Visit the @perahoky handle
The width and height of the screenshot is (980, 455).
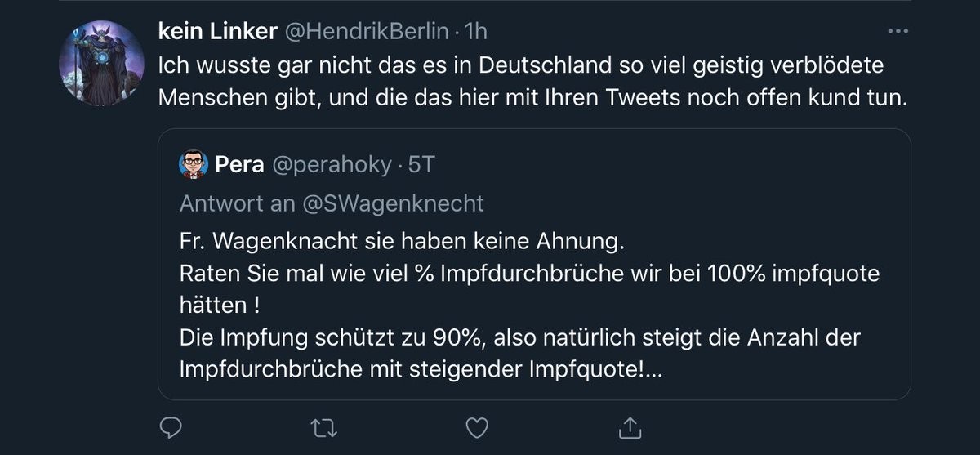pos(334,164)
